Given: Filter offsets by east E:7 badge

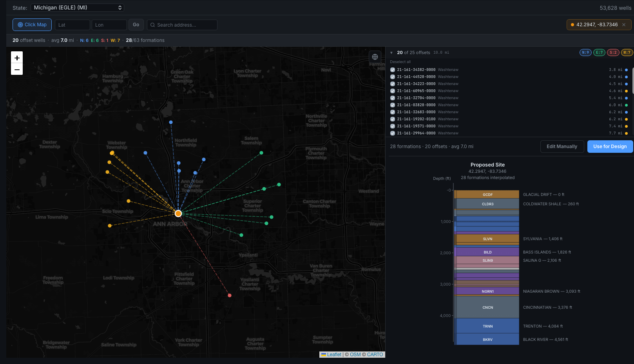Looking at the screenshot, I should [x=599, y=53].
